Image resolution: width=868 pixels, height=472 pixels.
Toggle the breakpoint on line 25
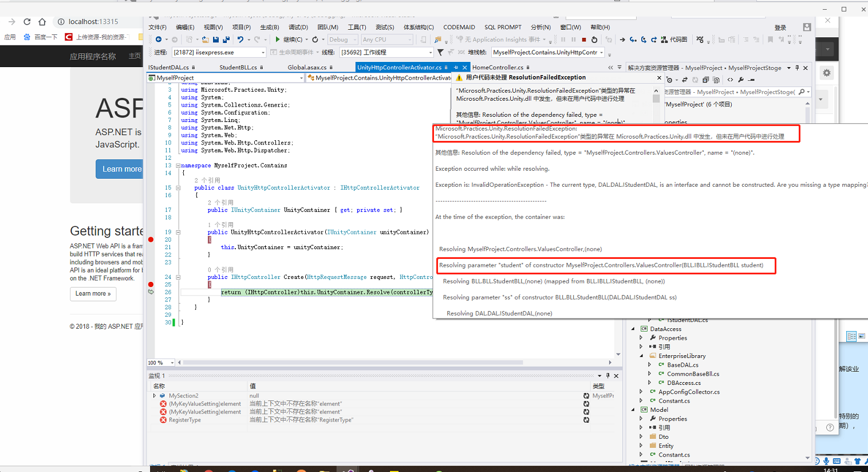tap(150, 283)
